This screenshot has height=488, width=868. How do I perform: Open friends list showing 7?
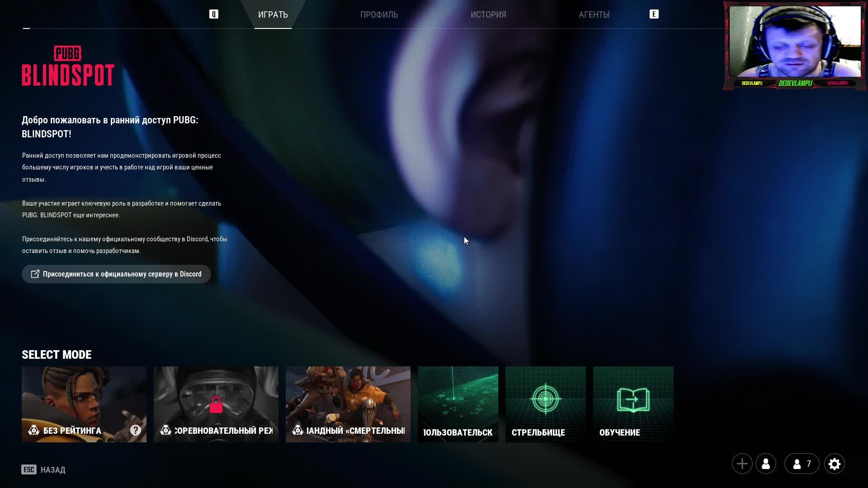(802, 464)
